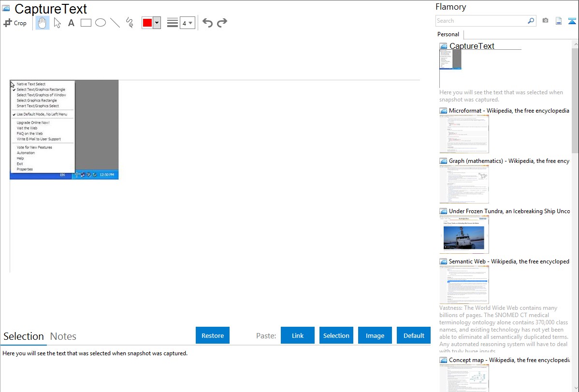Redo the last edit
This screenshot has width=579, height=392.
coord(222,23)
